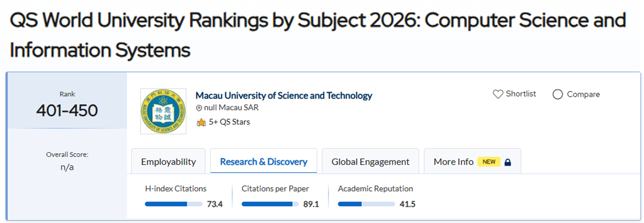Click the Shortlist label text

[521, 94]
